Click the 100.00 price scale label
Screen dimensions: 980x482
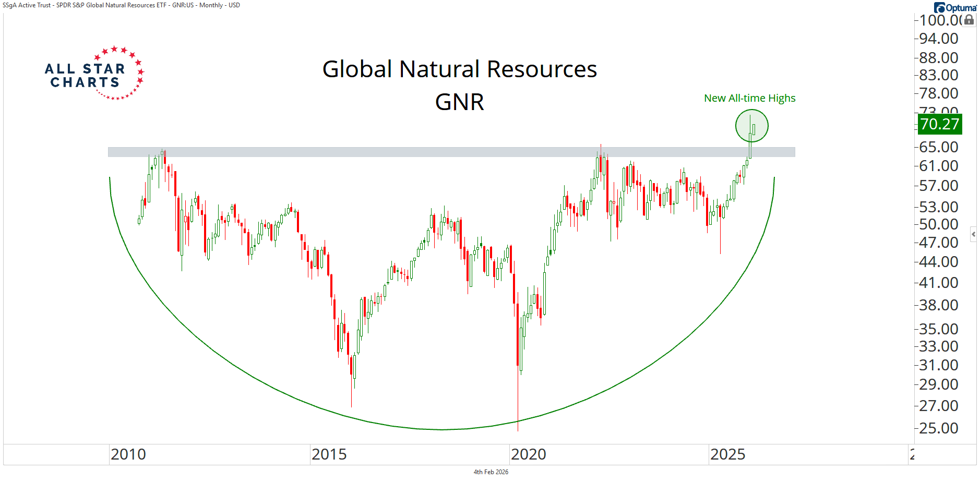(x=939, y=20)
